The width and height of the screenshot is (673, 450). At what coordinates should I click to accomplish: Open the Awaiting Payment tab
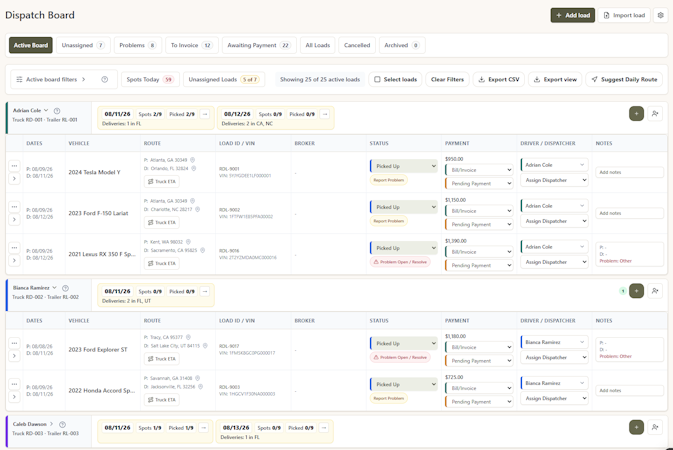coord(259,45)
